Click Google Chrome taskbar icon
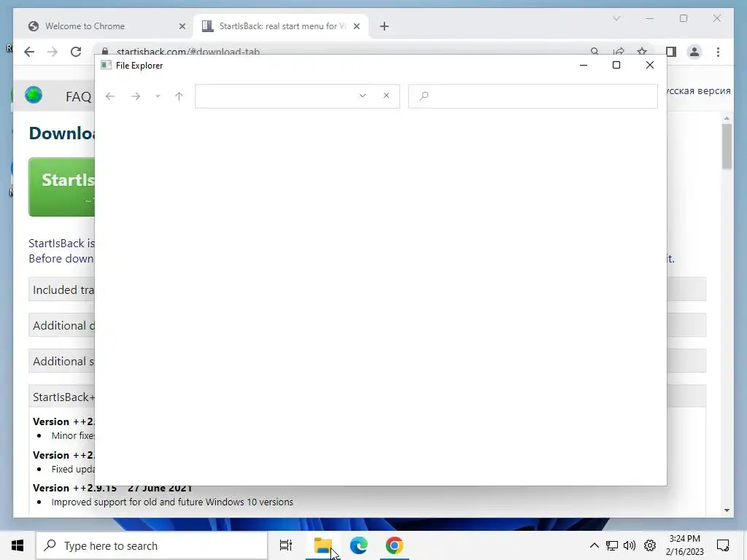The height and width of the screenshot is (560, 747). [x=395, y=545]
